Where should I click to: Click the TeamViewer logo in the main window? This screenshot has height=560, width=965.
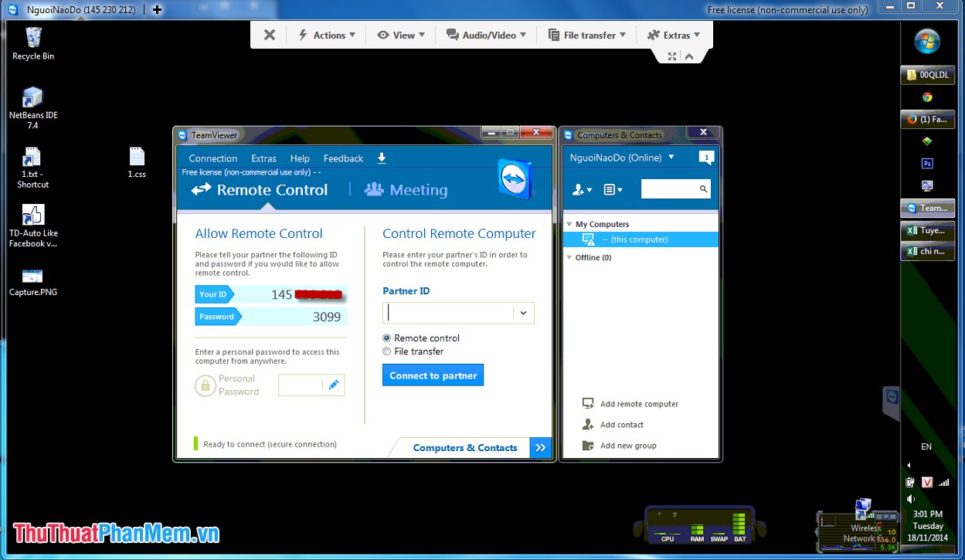coord(514,178)
